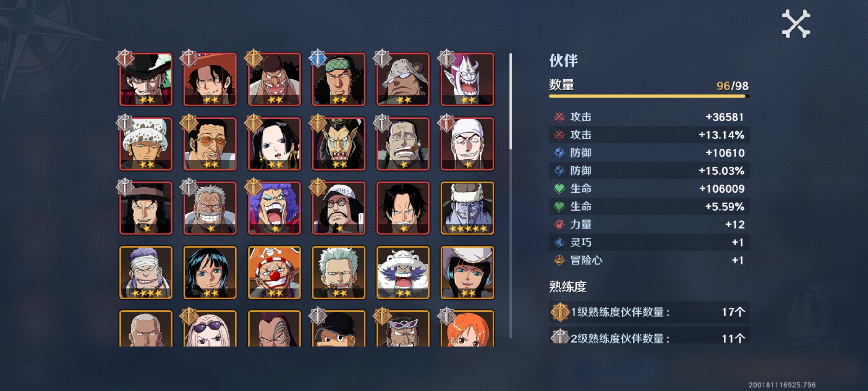The width and height of the screenshot is (868, 391).
Task: Click the companion list scrollbar
Action: [511, 196]
